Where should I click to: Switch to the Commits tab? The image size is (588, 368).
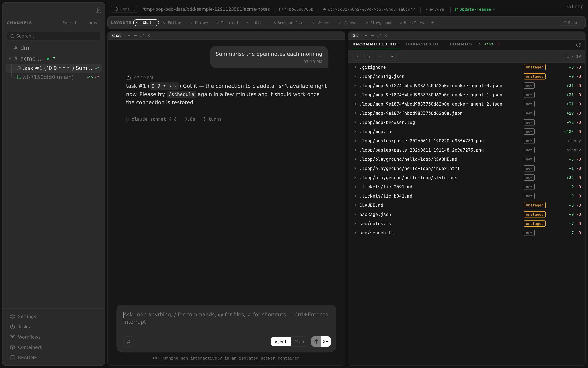click(x=461, y=44)
